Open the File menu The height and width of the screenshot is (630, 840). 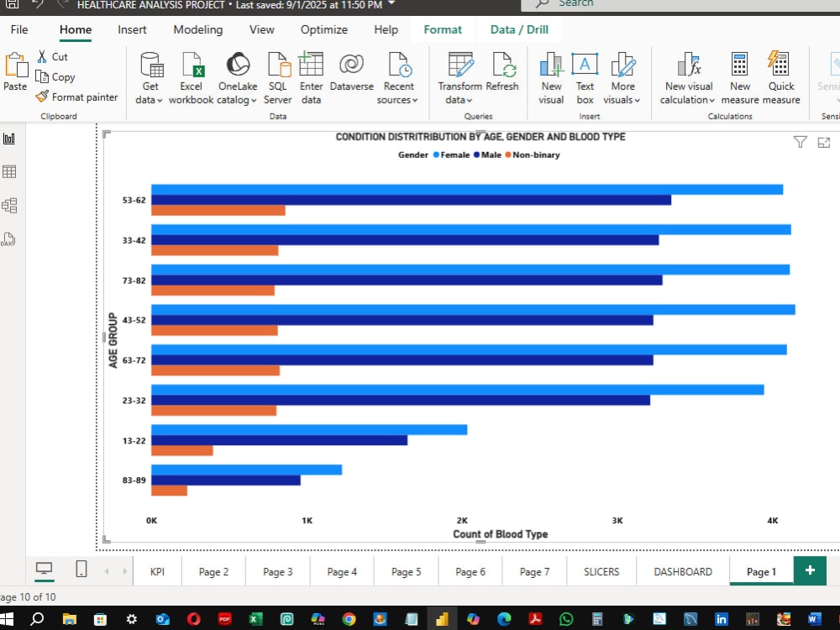[19, 29]
